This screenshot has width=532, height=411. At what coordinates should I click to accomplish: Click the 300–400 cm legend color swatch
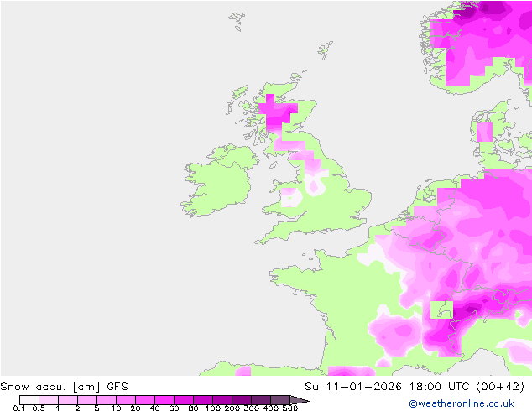261,400
